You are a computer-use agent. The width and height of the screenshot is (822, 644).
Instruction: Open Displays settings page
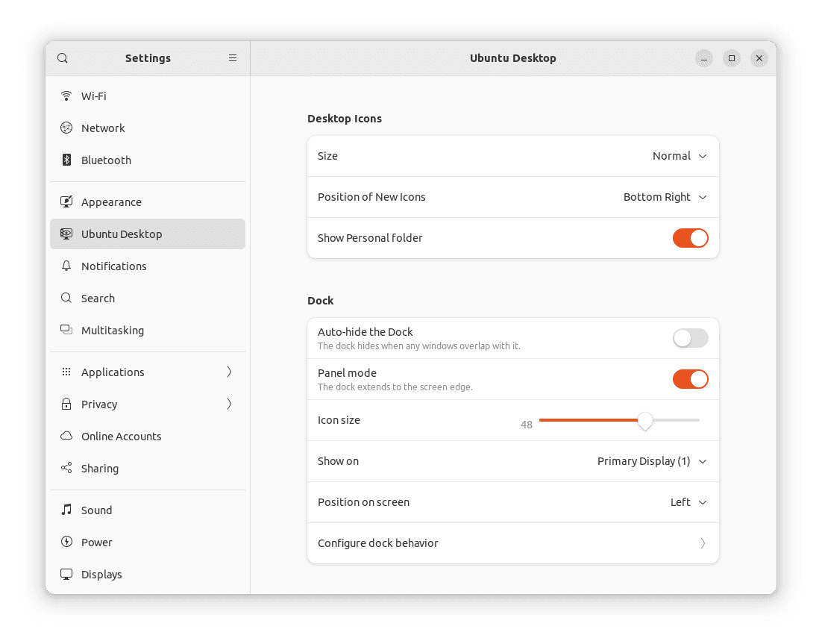click(x=147, y=575)
